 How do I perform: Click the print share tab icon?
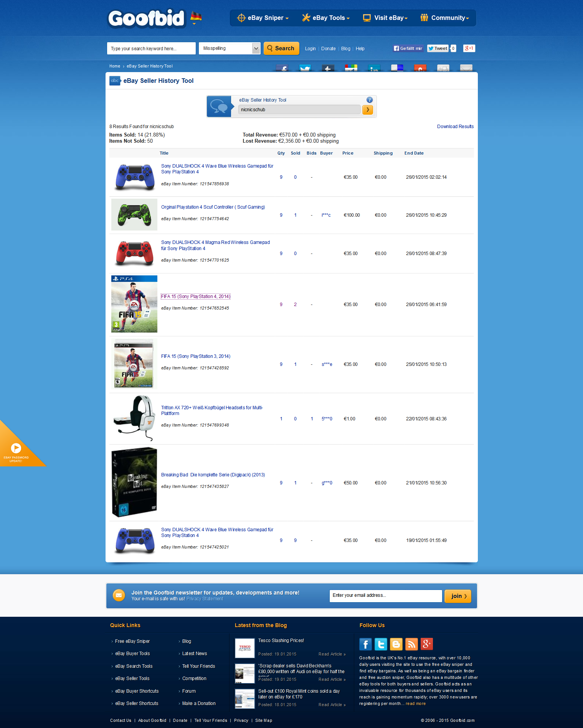(443, 68)
